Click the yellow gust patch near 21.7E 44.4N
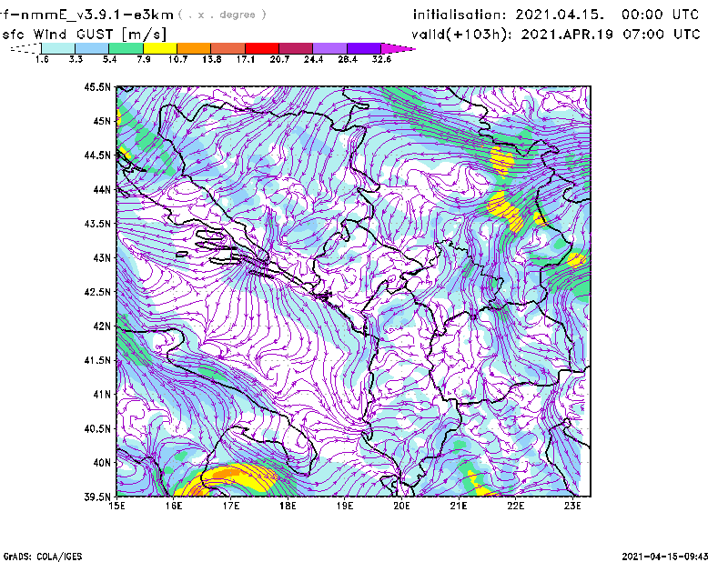 pyautogui.click(x=502, y=160)
